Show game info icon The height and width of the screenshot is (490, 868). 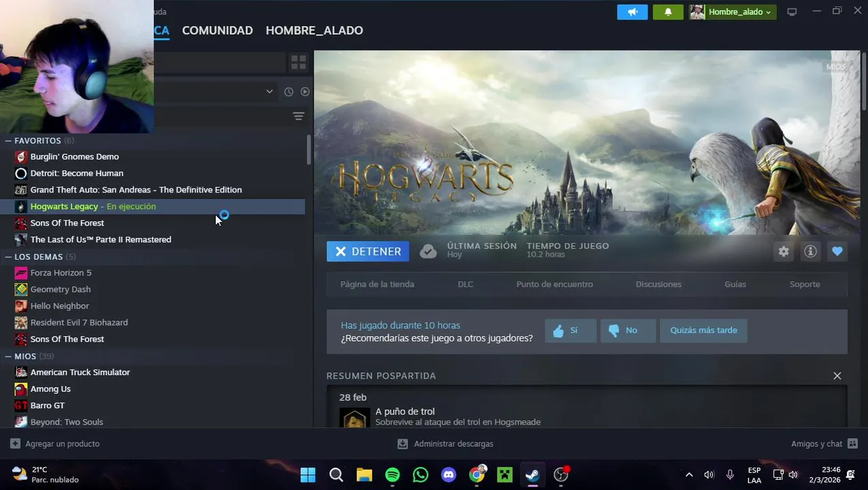(x=810, y=252)
